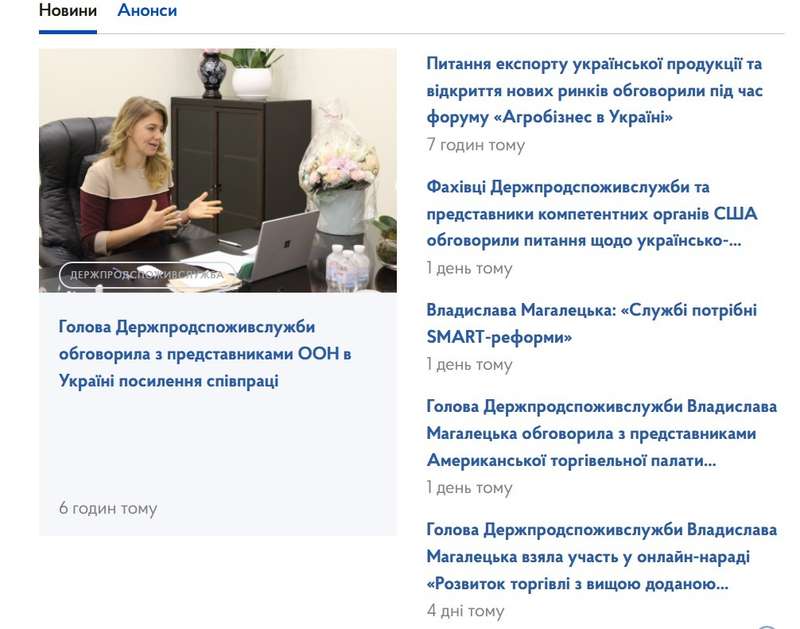Click the '4 дні тому' timestamp

(465, 610)
